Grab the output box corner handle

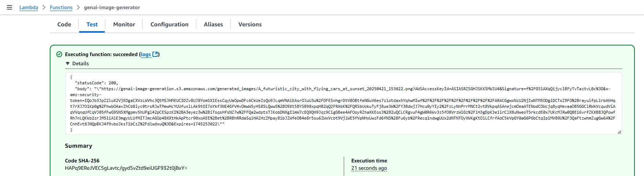tap(619, 132)
